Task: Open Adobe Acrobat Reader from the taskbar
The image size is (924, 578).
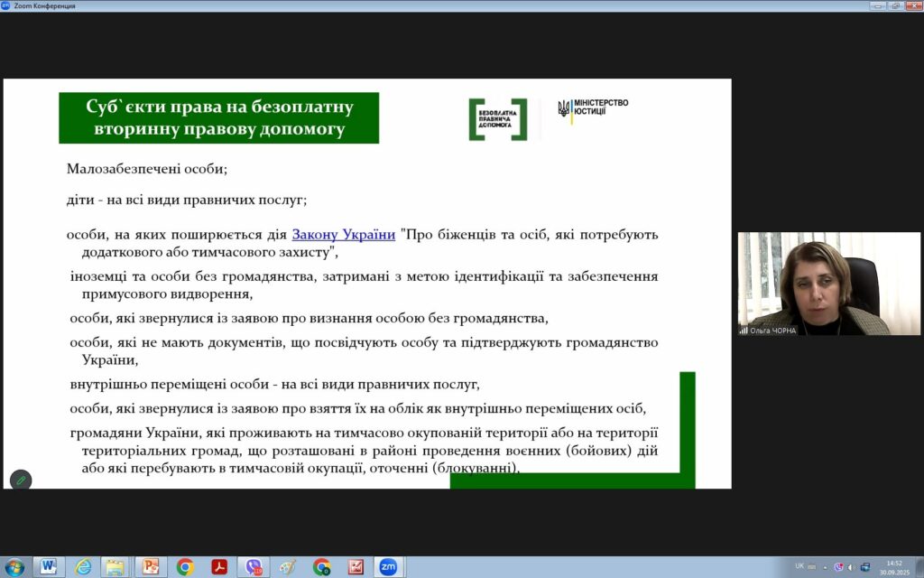Action: [x=218, y=566]
